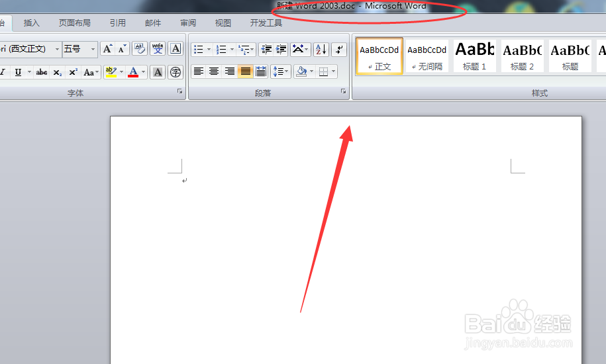606x364 pixels.
Task: Click Distributed alignment icon
Action: [x=261, y=71]
